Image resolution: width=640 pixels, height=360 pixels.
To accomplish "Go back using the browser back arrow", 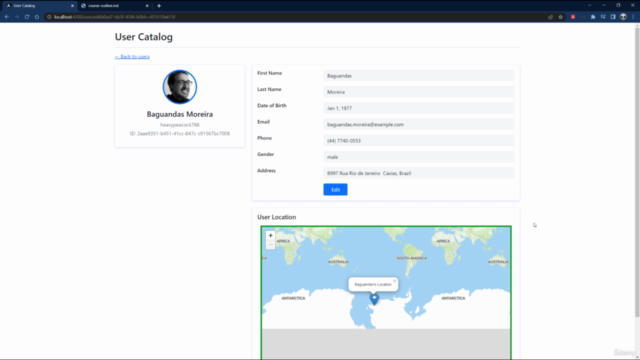I will (7, 17).
